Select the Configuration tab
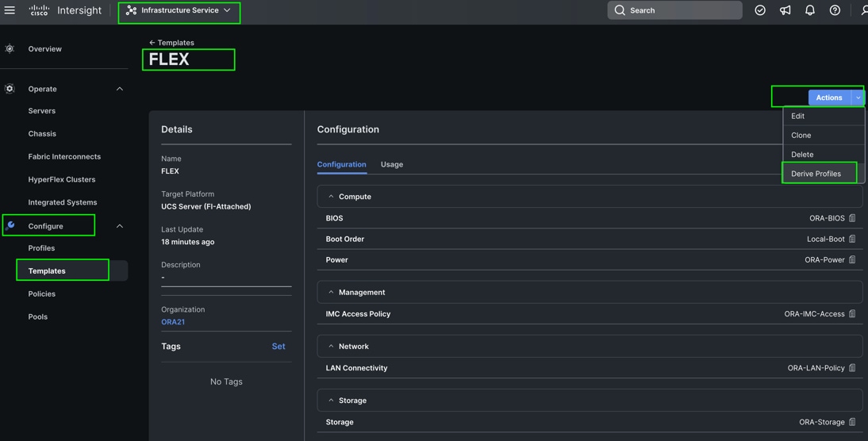 click(341, 164)
